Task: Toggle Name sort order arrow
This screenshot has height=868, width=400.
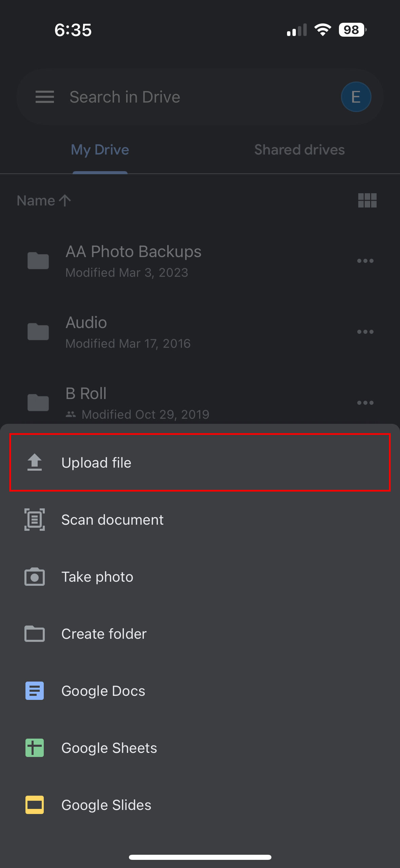Action: 64,201
